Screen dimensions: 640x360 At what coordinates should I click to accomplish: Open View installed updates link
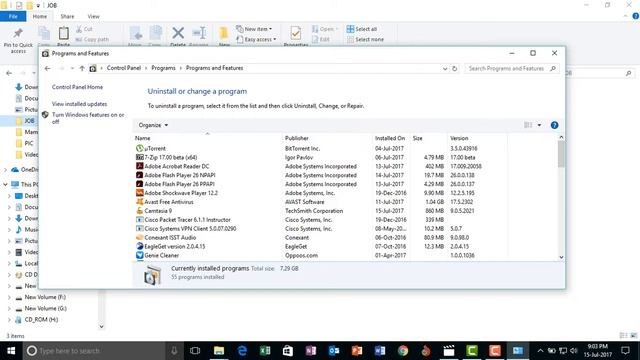point(79,104)
